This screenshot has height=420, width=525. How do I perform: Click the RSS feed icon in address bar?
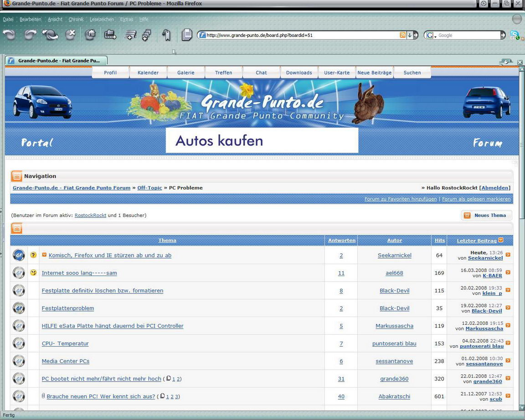402,35
